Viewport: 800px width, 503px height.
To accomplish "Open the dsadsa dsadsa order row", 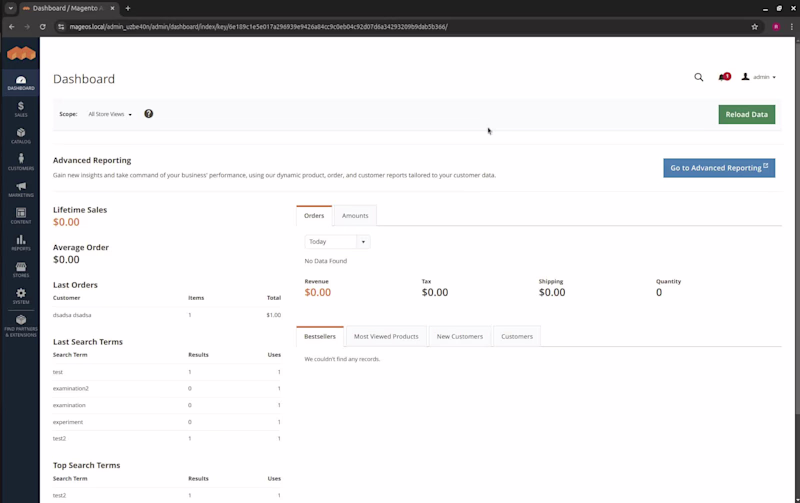I will pos(167,315).
